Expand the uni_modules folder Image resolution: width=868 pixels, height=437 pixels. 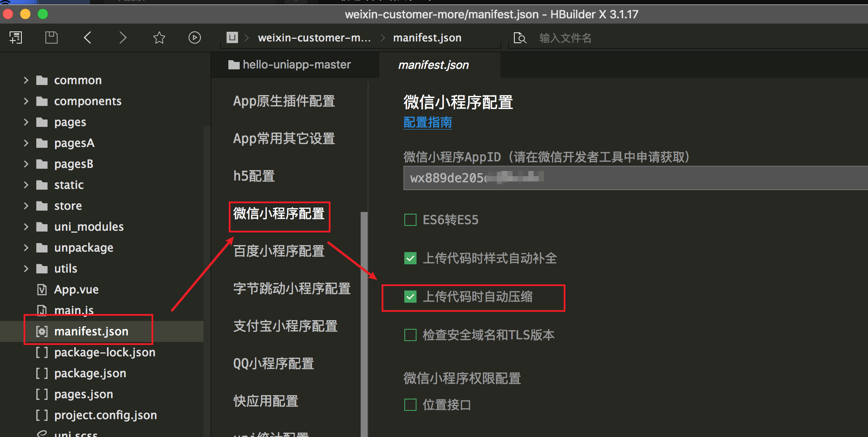(26, 227)
